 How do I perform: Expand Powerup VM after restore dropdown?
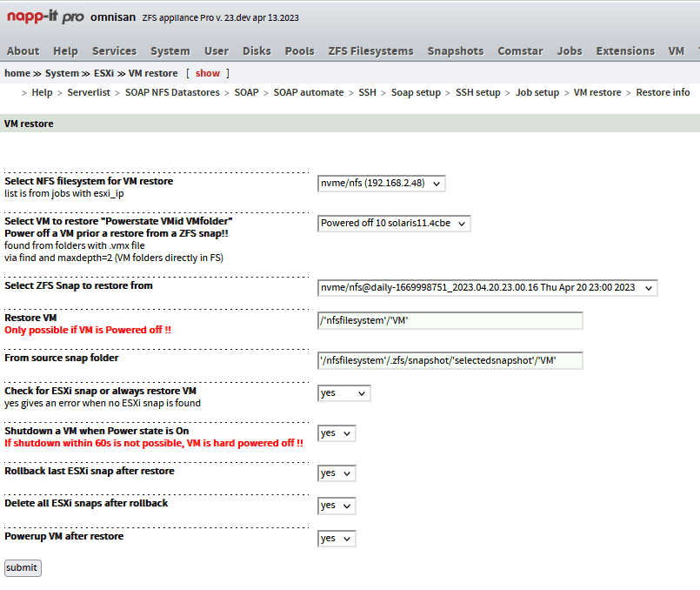click(x=337, y=539)
